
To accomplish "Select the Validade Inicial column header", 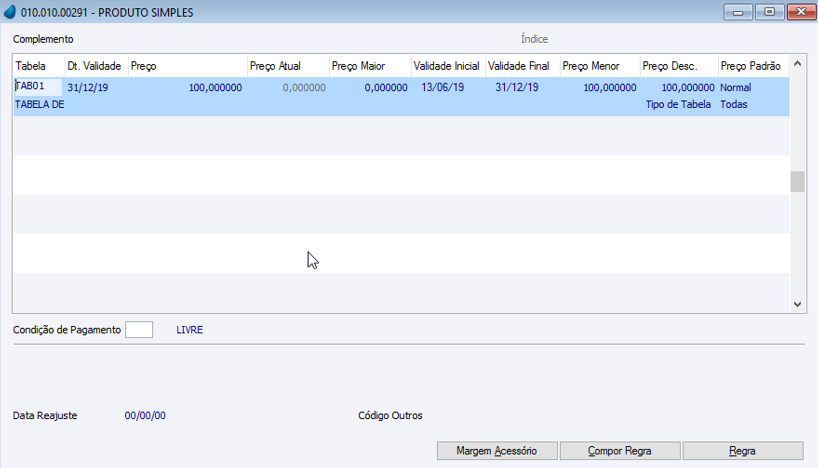I will coord(448,66).
